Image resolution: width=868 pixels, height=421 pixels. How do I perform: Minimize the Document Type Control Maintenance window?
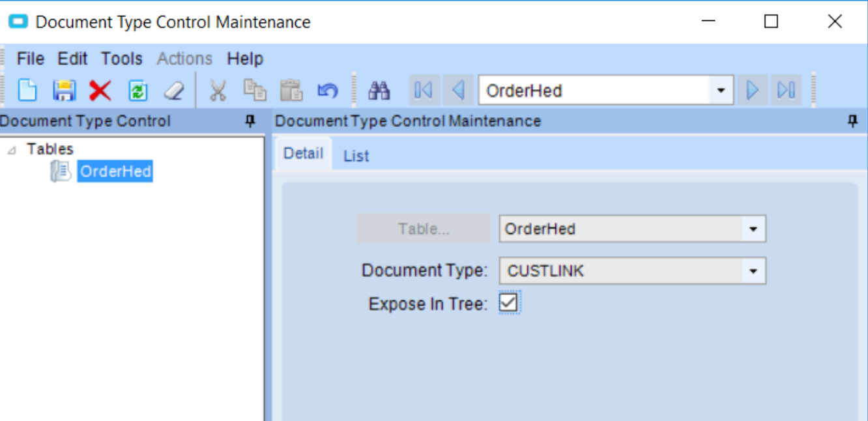[x=708, y=22]
